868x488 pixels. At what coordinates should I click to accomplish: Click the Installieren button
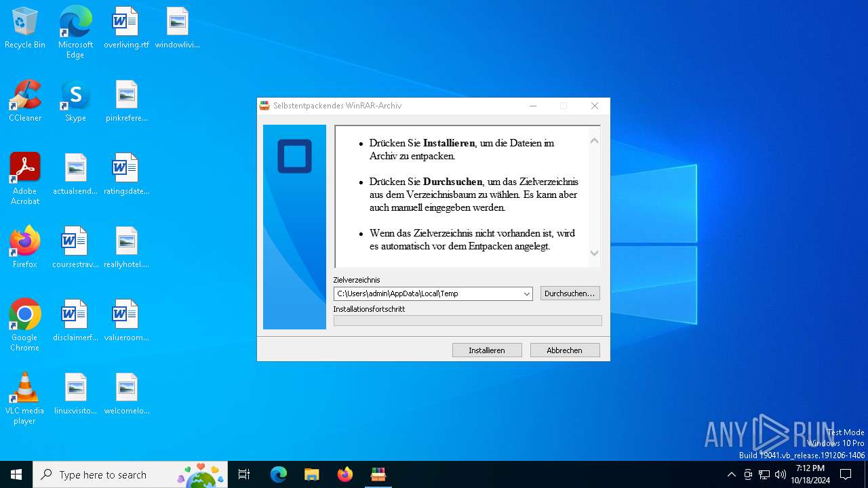487,350
